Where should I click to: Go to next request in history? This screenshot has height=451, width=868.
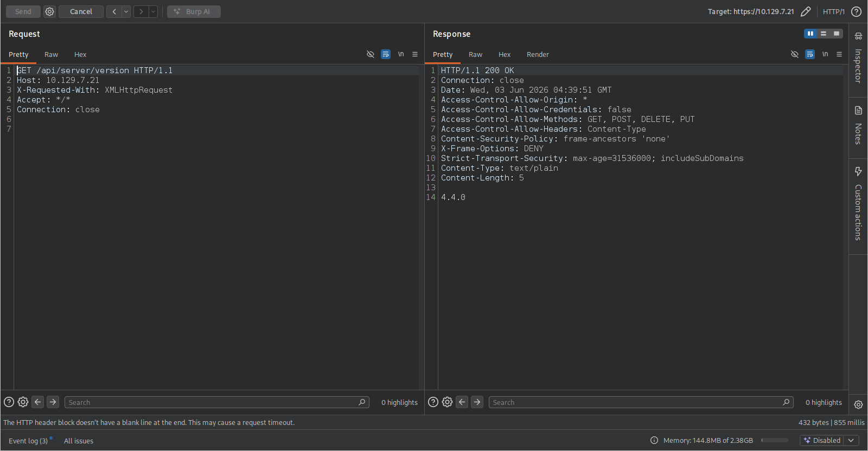click(141, 11)
